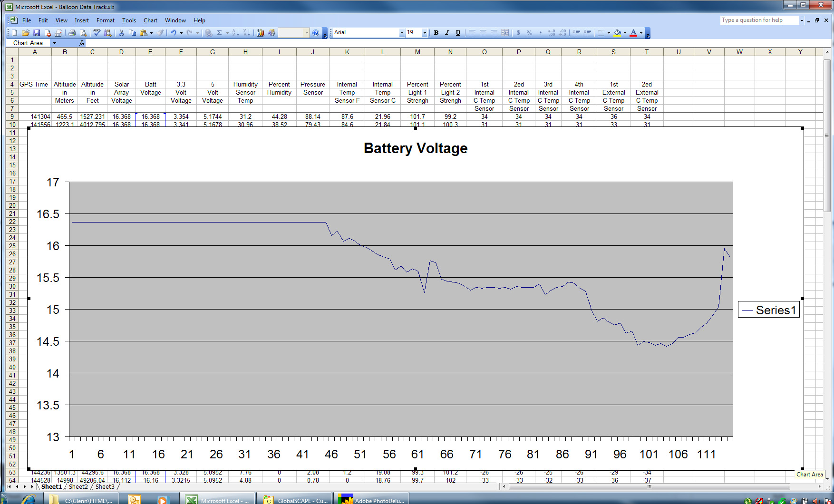Open the Font size dropdown showing 19
The width and height of the screenshot is (834, 504).
tap(425, 33)
